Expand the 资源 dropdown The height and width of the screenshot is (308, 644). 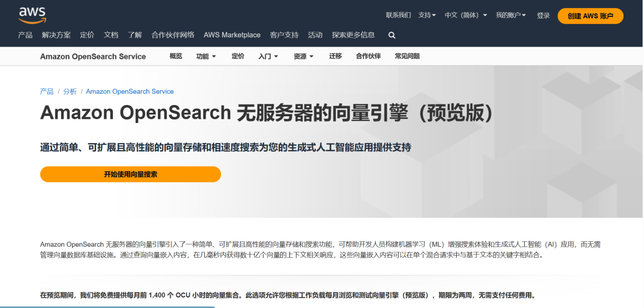point(304,56)
